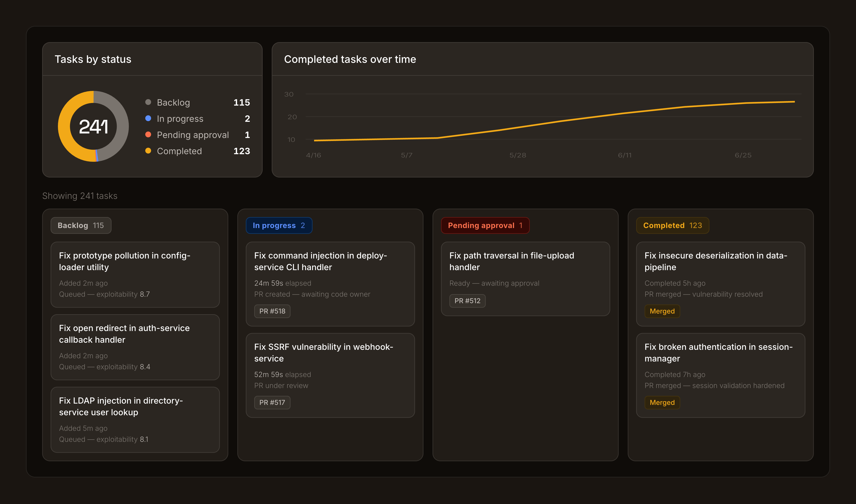Click the red Pending approval legend dot

(148, 135)
